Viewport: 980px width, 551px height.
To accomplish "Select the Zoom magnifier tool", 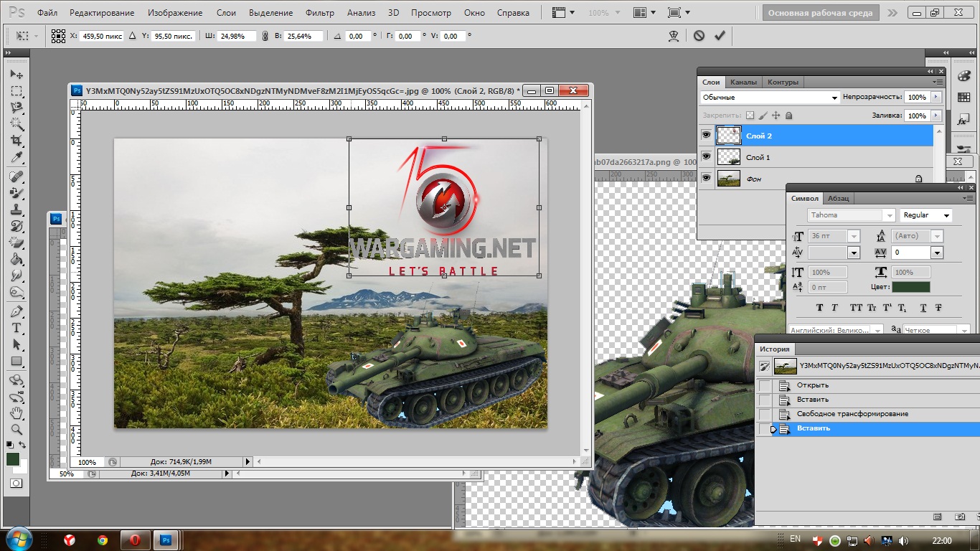I will pos(17,430).
